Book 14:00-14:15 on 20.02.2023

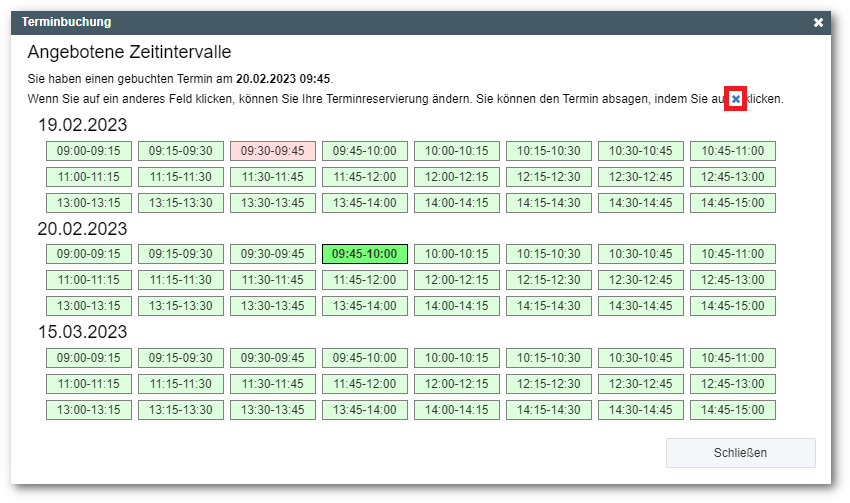click(x=456, y=306)
